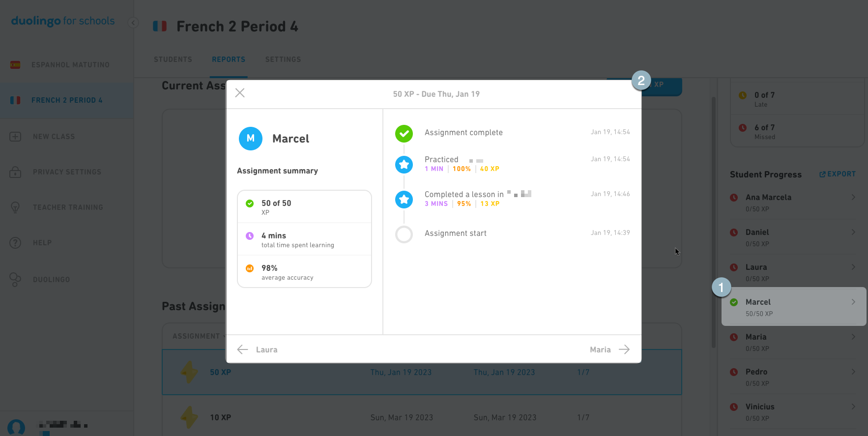Click the purple clock icon near 4 mins
The height and width of the screenshot is (436, 868).
250,235
